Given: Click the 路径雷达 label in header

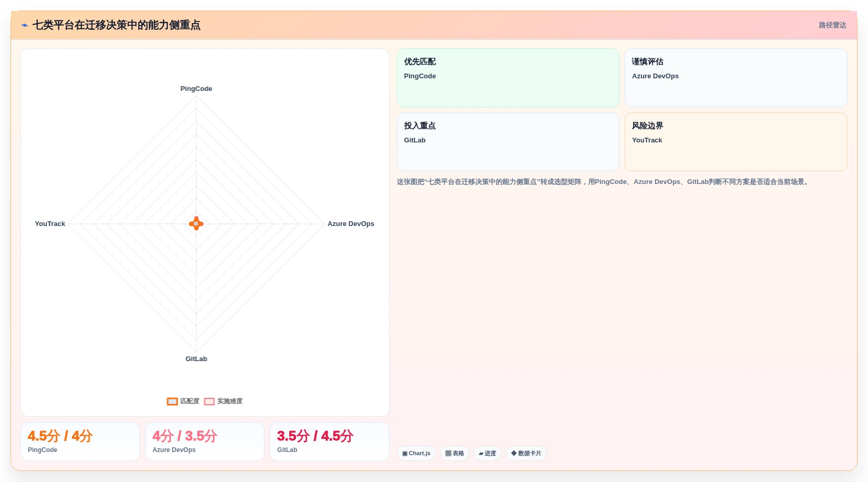Looking at the screenshot, I should [x=832, y=25].
